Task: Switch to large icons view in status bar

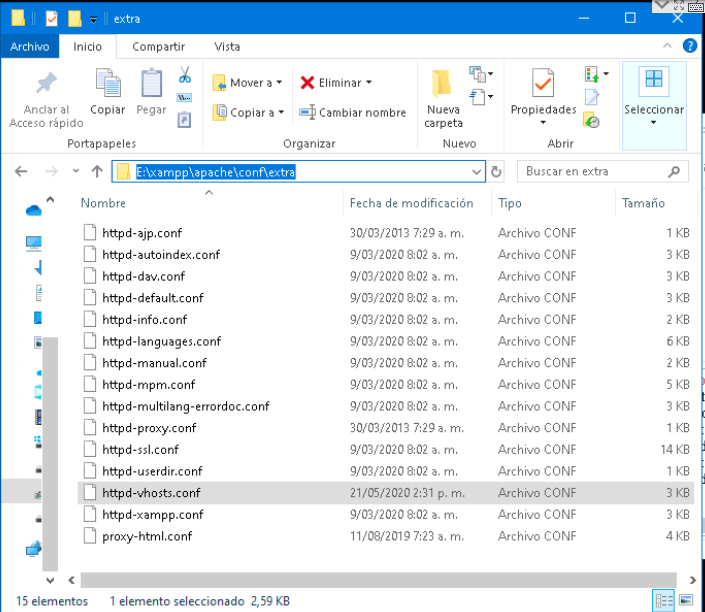Action: pos(686,600)
